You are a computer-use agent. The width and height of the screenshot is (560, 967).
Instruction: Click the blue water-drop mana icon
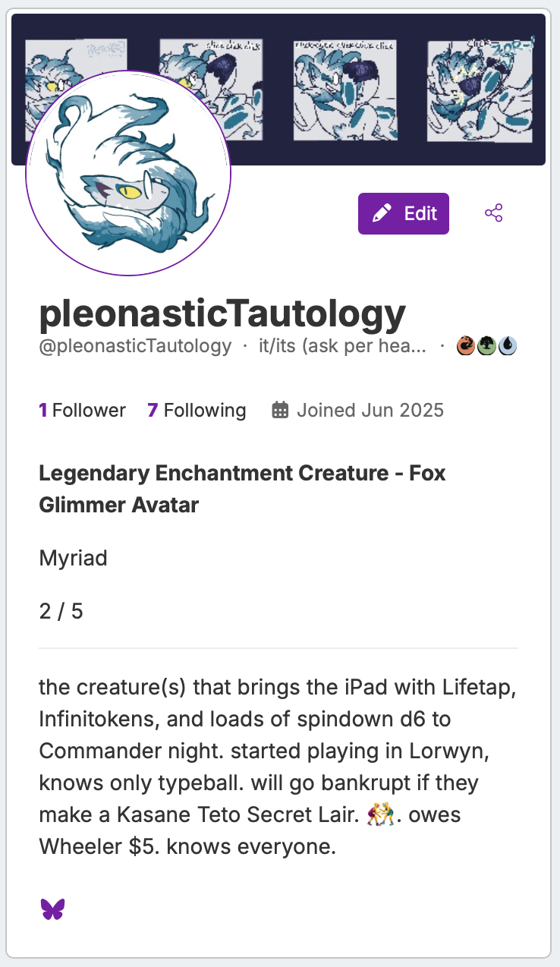pyautogui.click(x=507, y=346)
